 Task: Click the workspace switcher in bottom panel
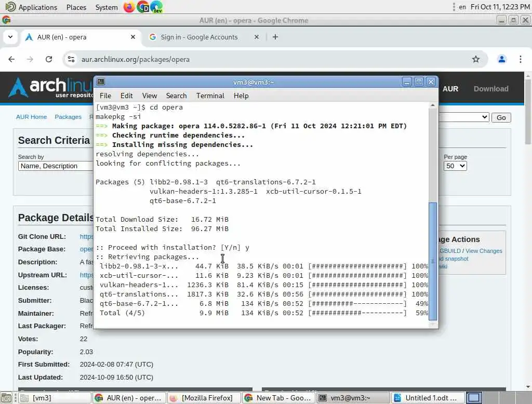pyautogui.click(x=474, y=398)
